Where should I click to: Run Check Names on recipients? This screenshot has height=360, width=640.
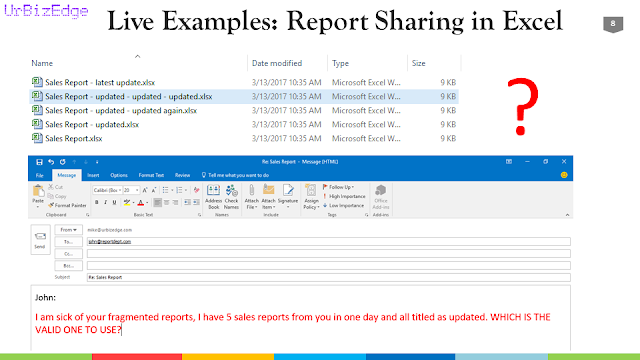[x=231, y=197]
